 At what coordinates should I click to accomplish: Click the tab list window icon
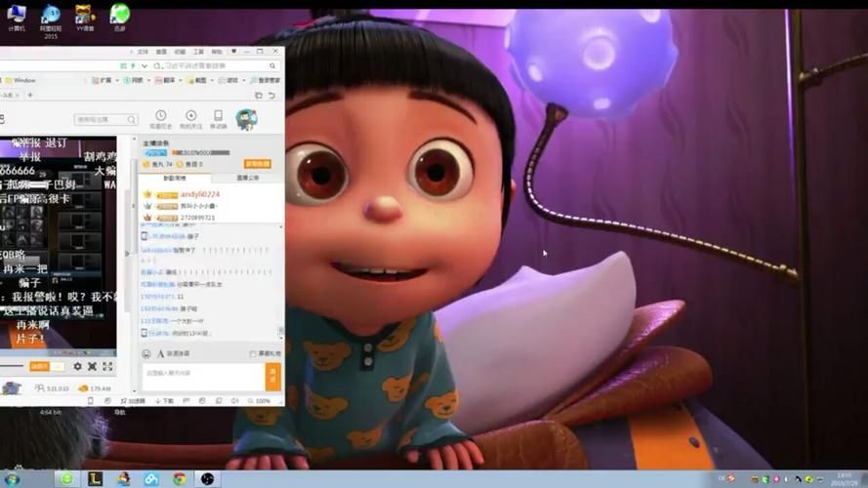tap(259, 96)
